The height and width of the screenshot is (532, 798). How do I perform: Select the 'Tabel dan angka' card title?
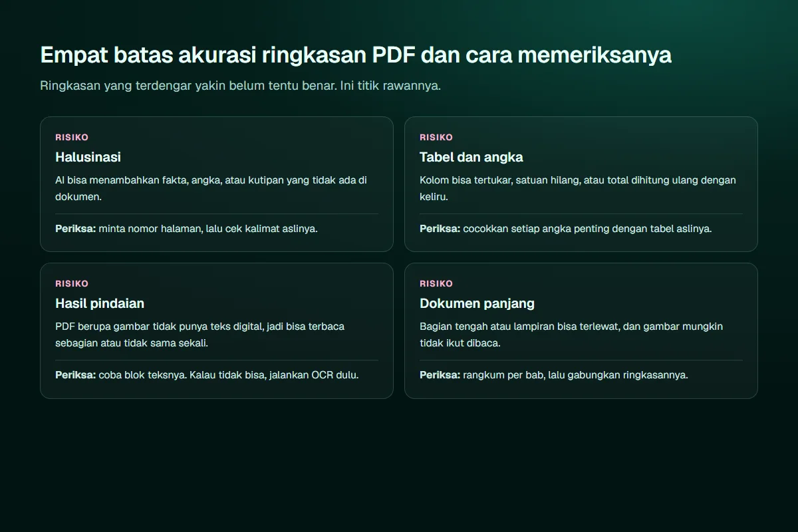tap(471, 157)
